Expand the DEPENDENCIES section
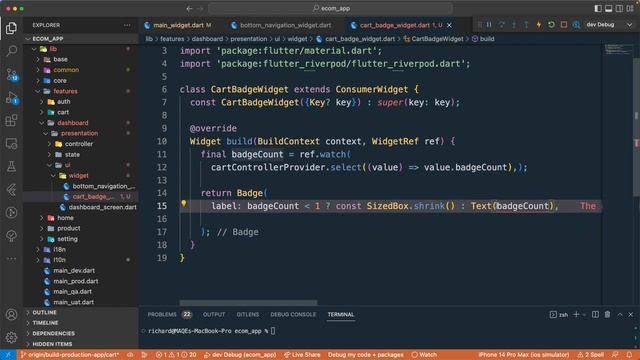 point(81,333)
